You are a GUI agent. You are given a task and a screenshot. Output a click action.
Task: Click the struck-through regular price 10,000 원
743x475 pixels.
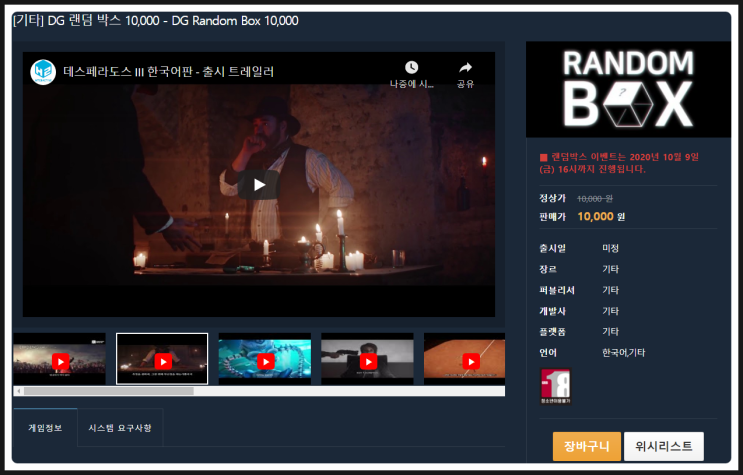(595, 199)
